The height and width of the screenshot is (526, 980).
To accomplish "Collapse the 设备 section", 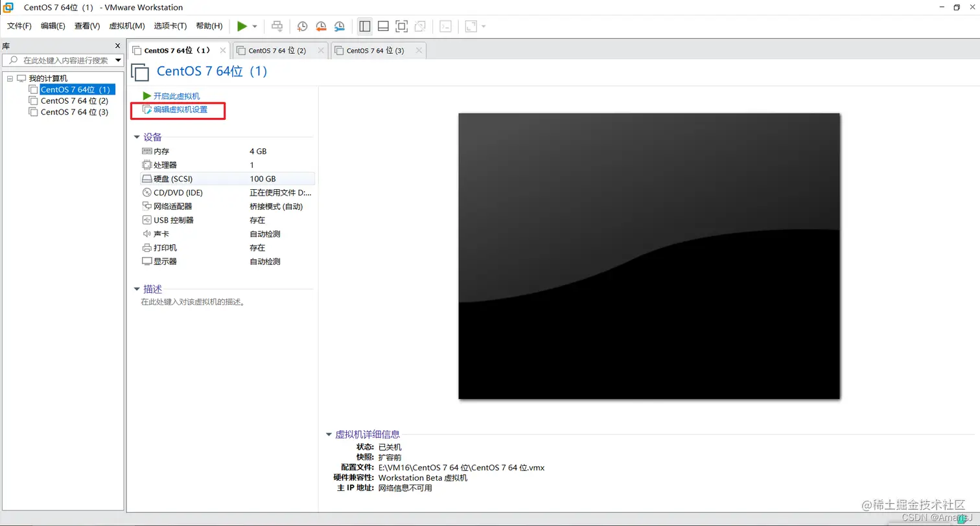I will 137,137.
